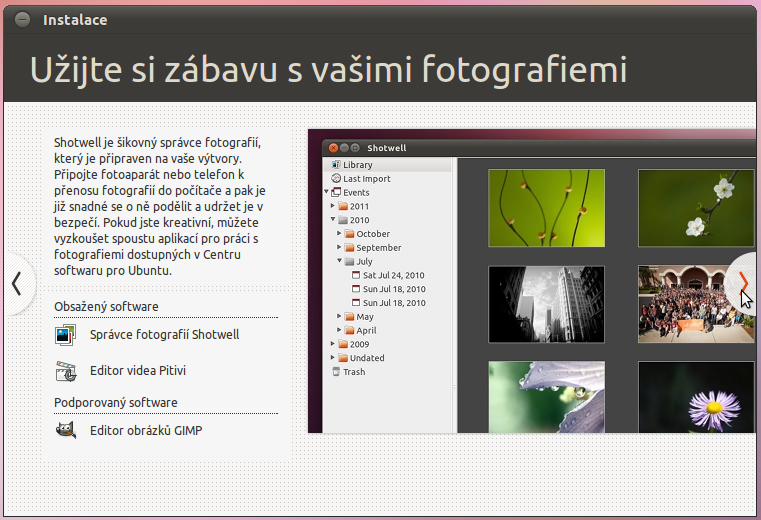Click the Events icon in the Shotwell sidebar
Viewport: 761px width, 520px height.
pyautogui.click(x=336, y=192)
